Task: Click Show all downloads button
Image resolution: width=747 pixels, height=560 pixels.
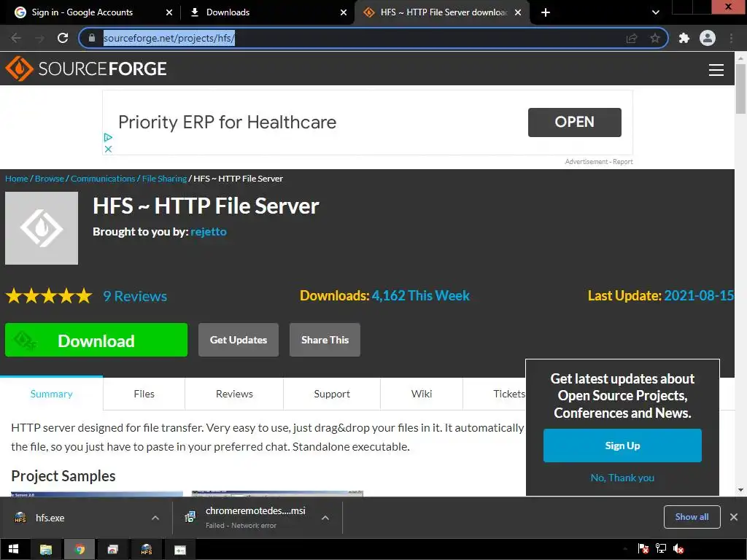Action: (692, 517)
